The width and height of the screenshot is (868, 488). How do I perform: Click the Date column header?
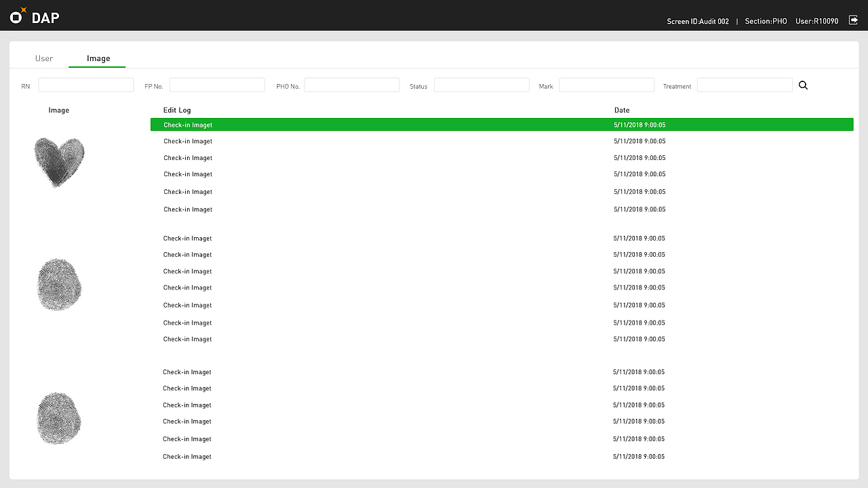click(621, 110)
